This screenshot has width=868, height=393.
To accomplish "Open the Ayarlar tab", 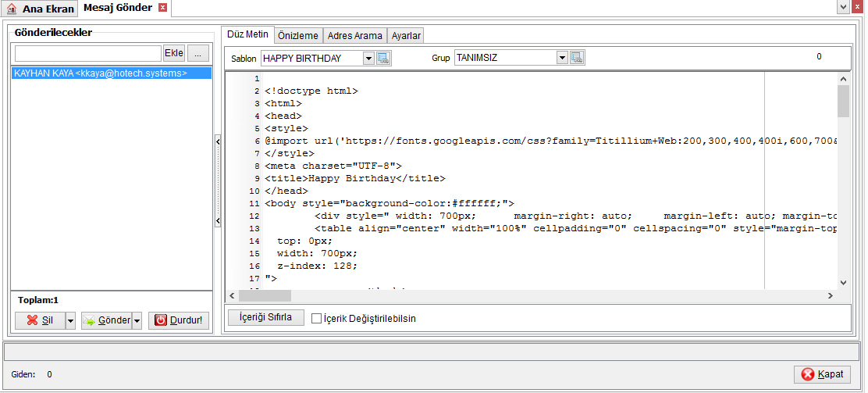I will click(x=407, y=35).
